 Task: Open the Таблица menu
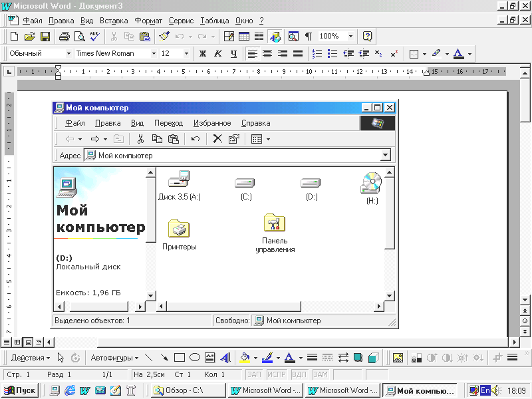[x=214, y=21]
